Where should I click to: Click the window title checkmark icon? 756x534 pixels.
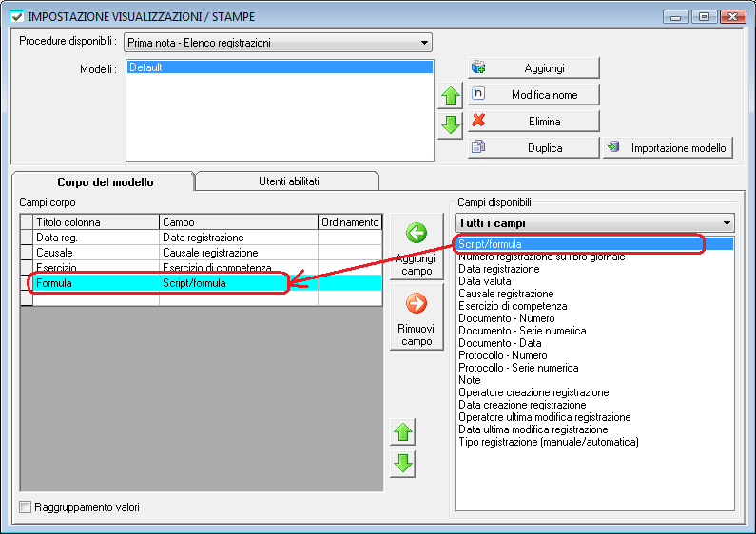[x=17, y=17]
